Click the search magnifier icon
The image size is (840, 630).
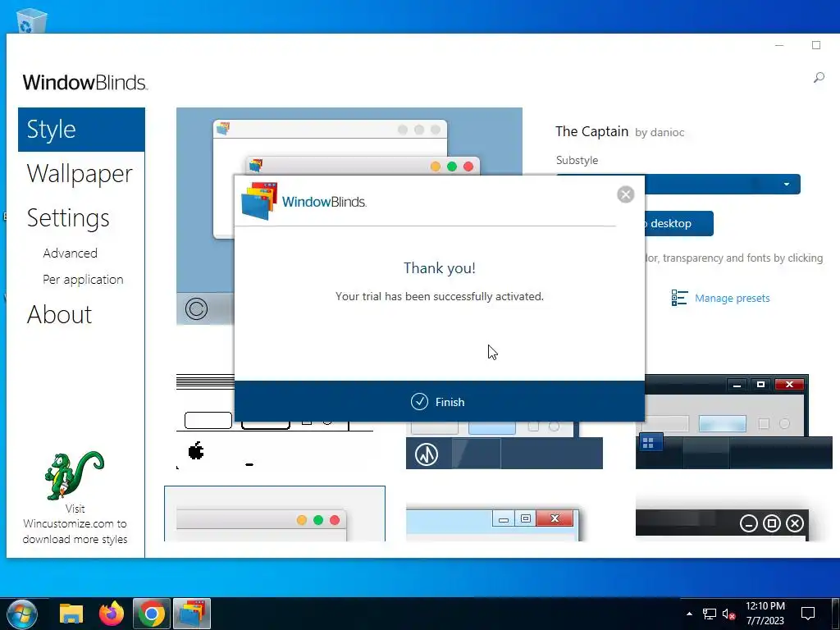pos(819,78)
